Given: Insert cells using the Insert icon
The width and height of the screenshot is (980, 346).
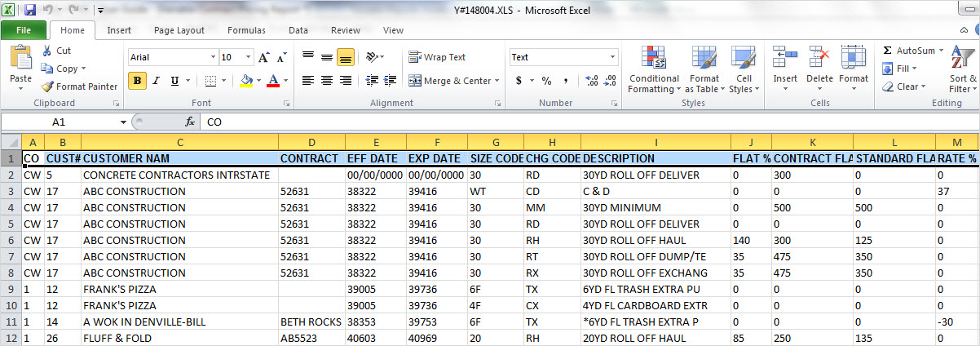Looking at the screenshot, I should pyautogui.click(x=784, y=59).
